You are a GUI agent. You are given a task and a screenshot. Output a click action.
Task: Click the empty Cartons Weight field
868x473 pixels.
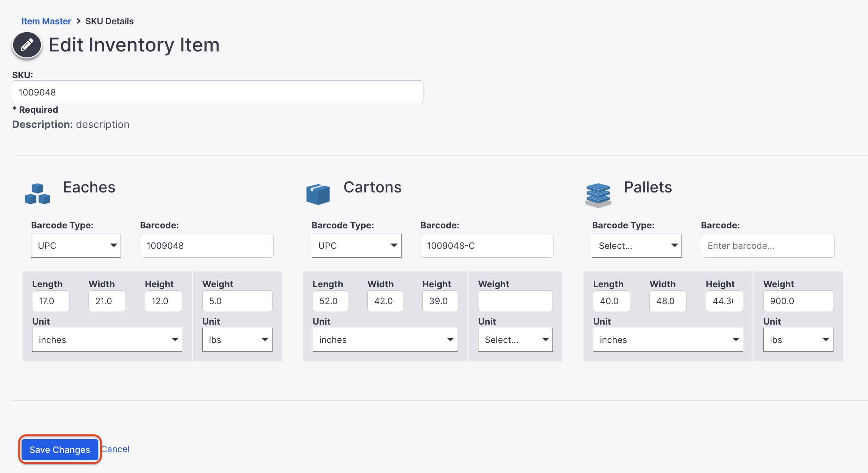click(515, 301)
